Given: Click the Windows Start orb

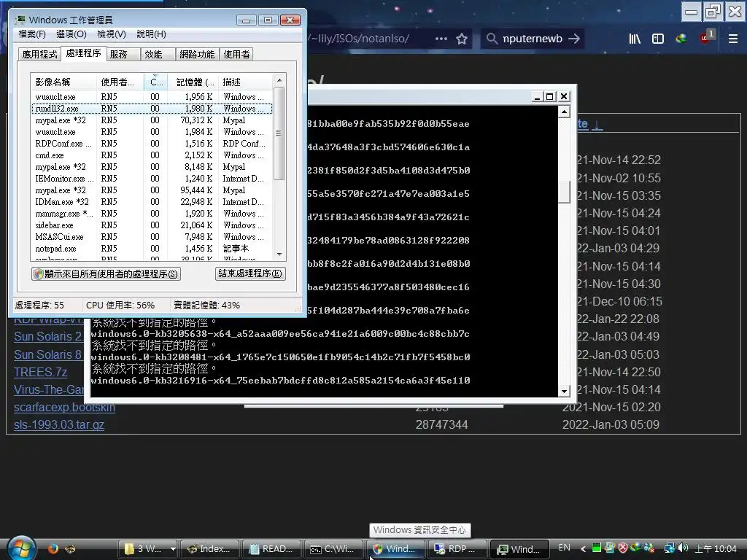Looking at the screenshot, I should point(21,548).
